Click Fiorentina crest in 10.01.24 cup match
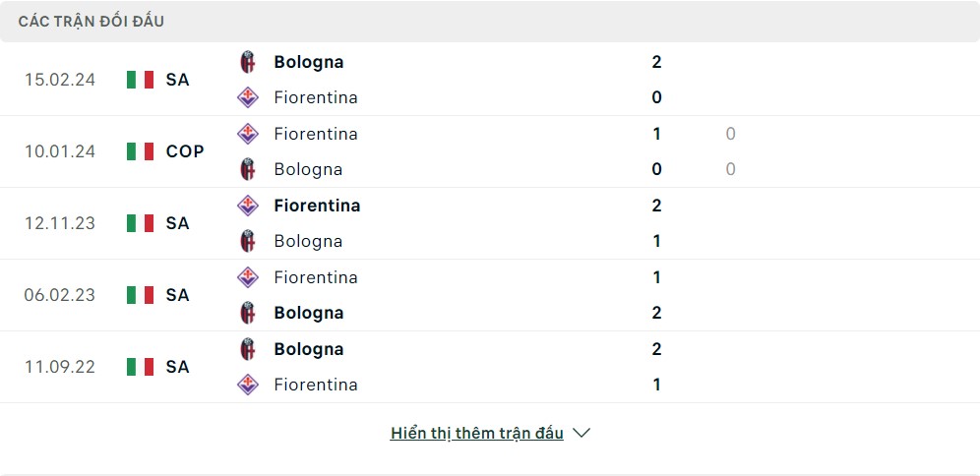Screen dimensions: 980x476 (x=248, y=134)
